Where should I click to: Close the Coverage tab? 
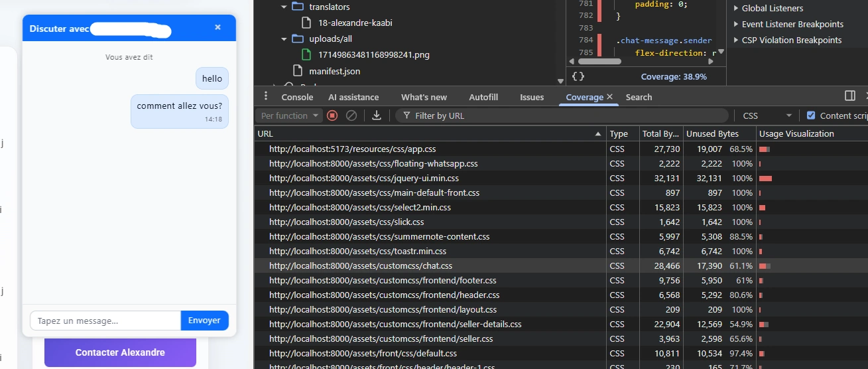pos(609,97)
